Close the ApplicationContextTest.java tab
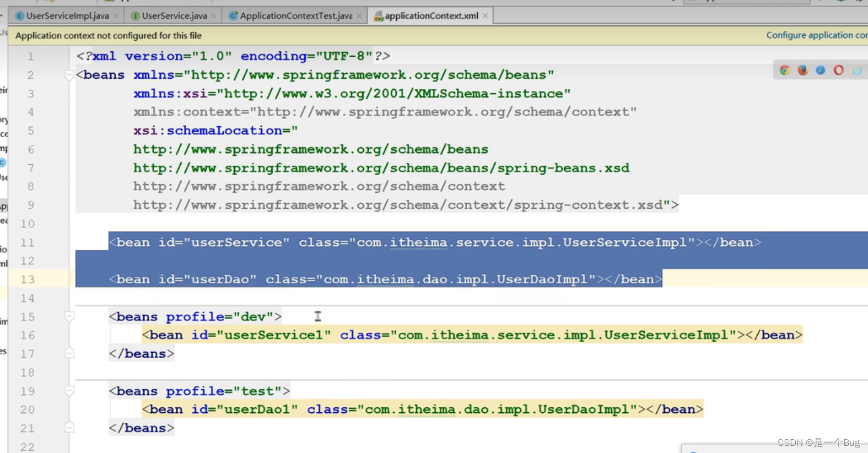868x453 pixels. pyautogui.click(x=359, y=16)
